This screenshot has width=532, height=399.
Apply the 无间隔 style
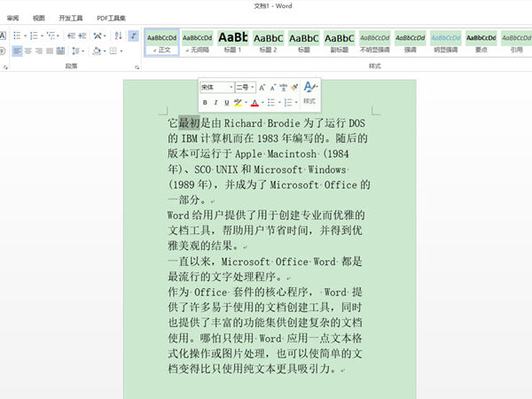(x=197, y=43)
